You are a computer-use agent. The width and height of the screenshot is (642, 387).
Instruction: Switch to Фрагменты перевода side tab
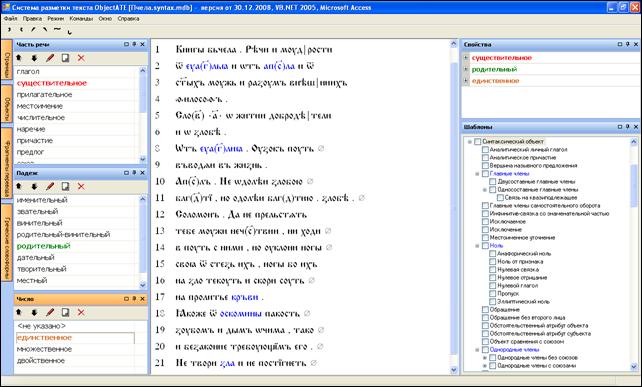pos(7,163)
